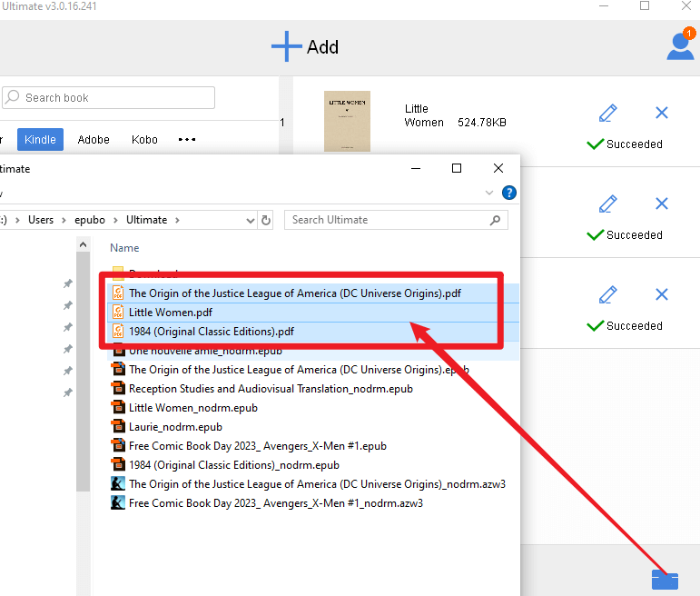Switch to the Kobo tab
Screen dimensions: 700x596
pyautogui.click(x=144, y=139)
